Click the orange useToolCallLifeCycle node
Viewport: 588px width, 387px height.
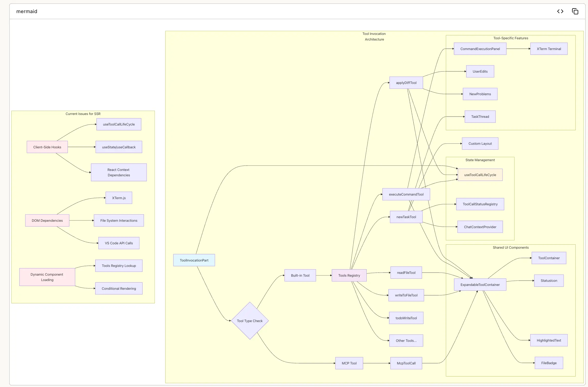click(480, 175)
